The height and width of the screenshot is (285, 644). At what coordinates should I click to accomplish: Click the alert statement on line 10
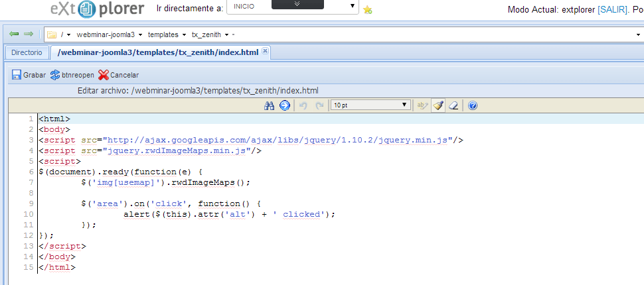pyautogui.click(x=230, y=214)
